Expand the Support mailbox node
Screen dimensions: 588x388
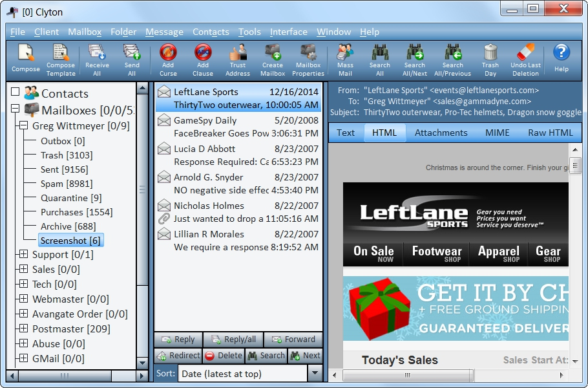(23, 254)
